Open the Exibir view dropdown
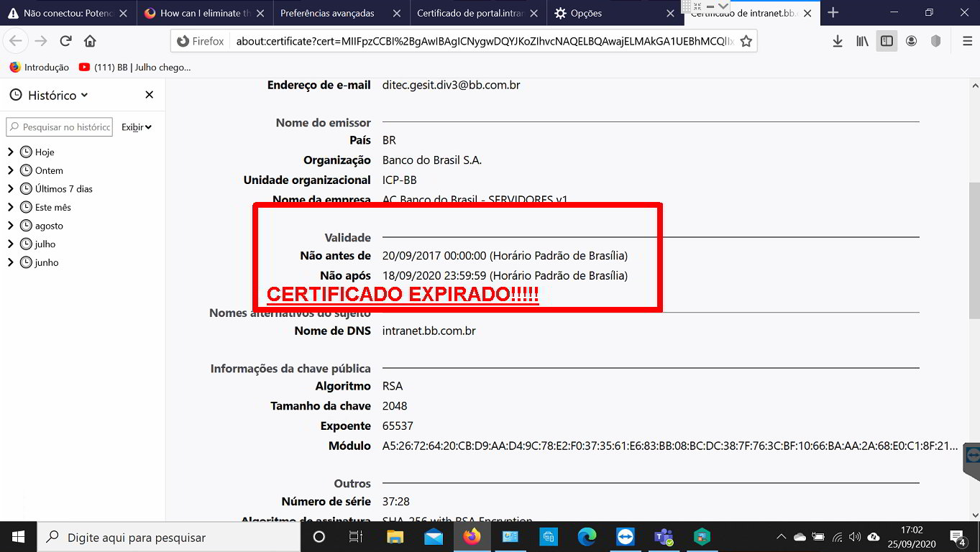This screenshot has width=980, height=552. pyautogui.click(x=137, y=127)
